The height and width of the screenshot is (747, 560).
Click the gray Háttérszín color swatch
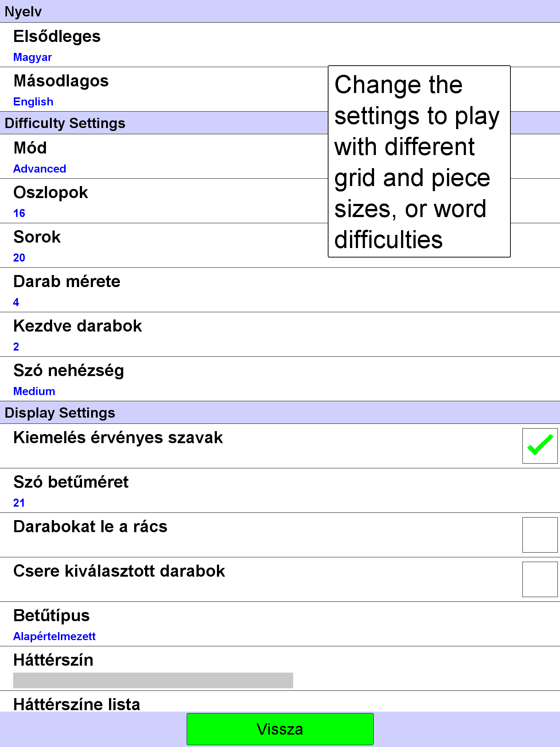(153, 680)
